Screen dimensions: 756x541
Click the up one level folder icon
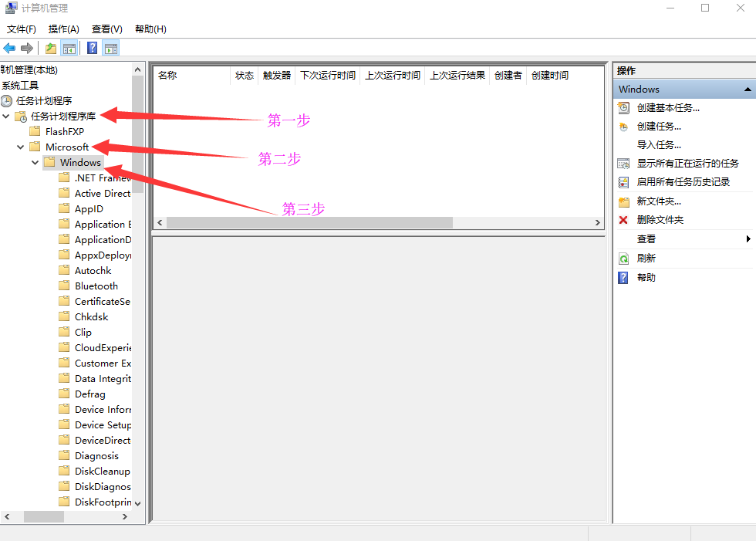(51, 49)
